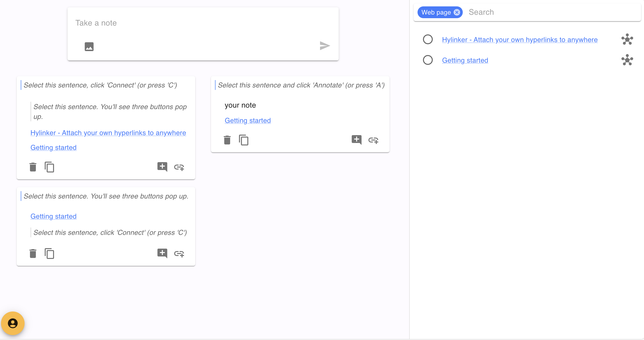
Task: Open Hylinker link in the search results
Action: coord(520,40)
